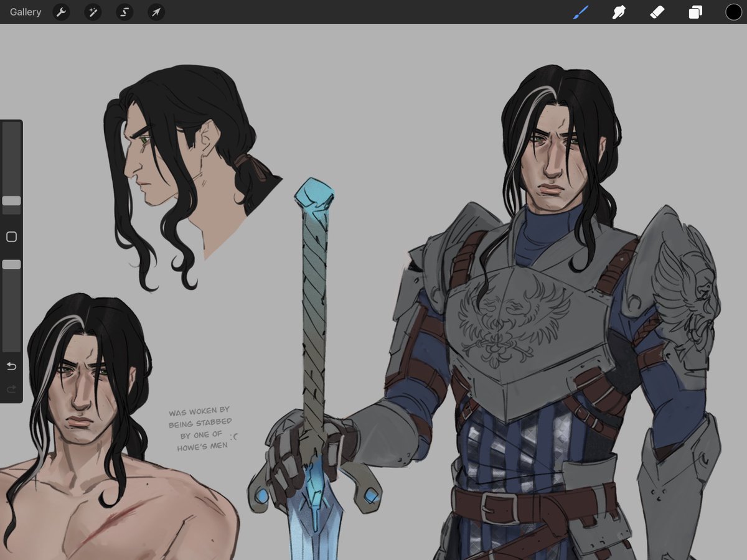Activate the Transform arrow tool
The width and height of the screenshot is (747, 560).
tap(156, 12)
